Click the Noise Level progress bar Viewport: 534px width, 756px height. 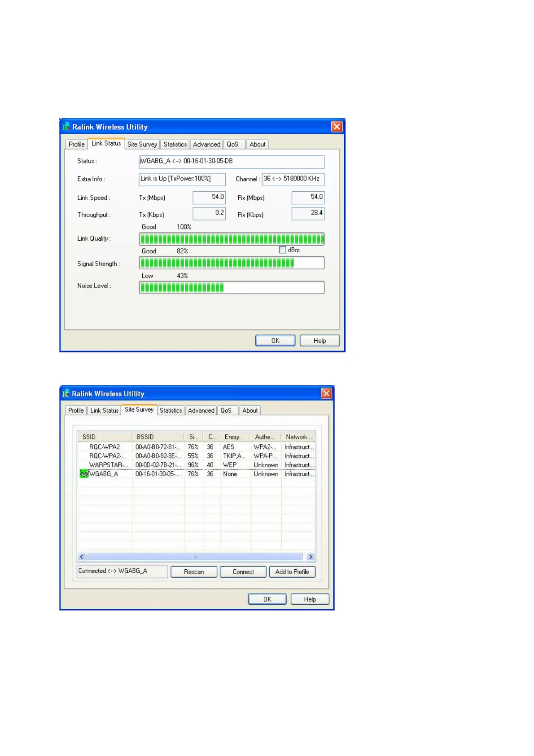(232, 287)
